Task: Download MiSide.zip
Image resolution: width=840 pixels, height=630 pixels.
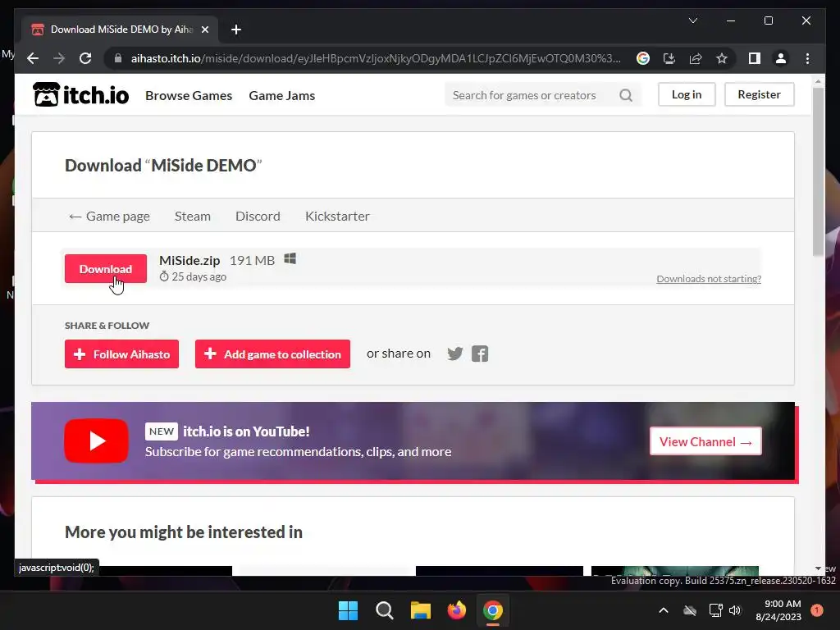Action: pos(106,268)
